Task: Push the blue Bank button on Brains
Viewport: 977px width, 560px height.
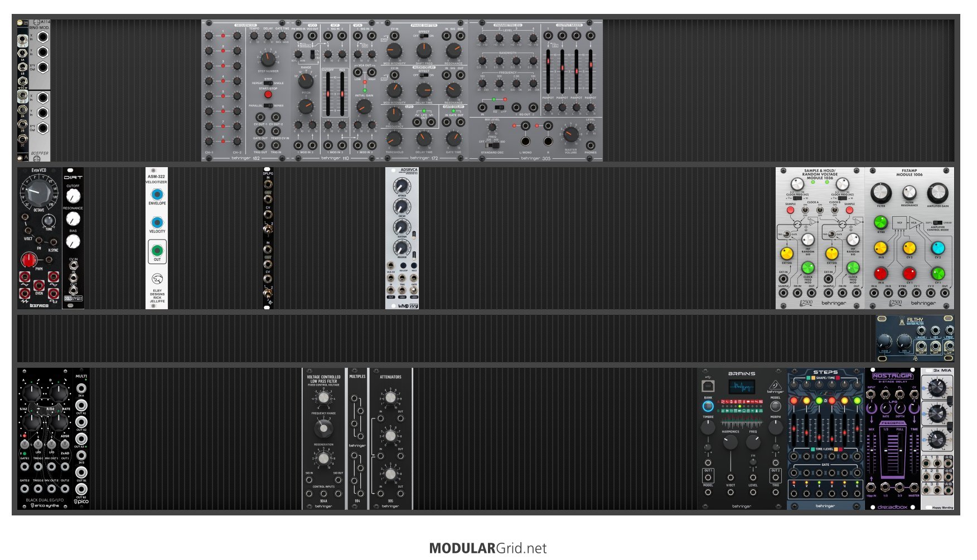Action: (708, 406)
